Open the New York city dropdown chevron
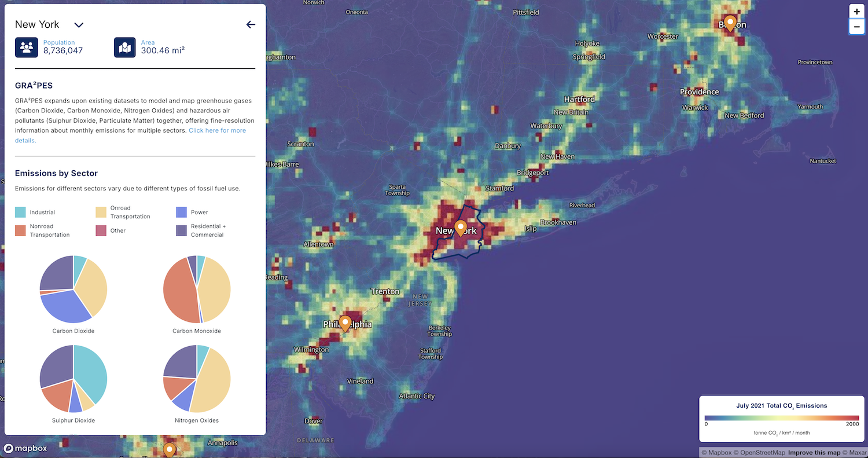 79,25
